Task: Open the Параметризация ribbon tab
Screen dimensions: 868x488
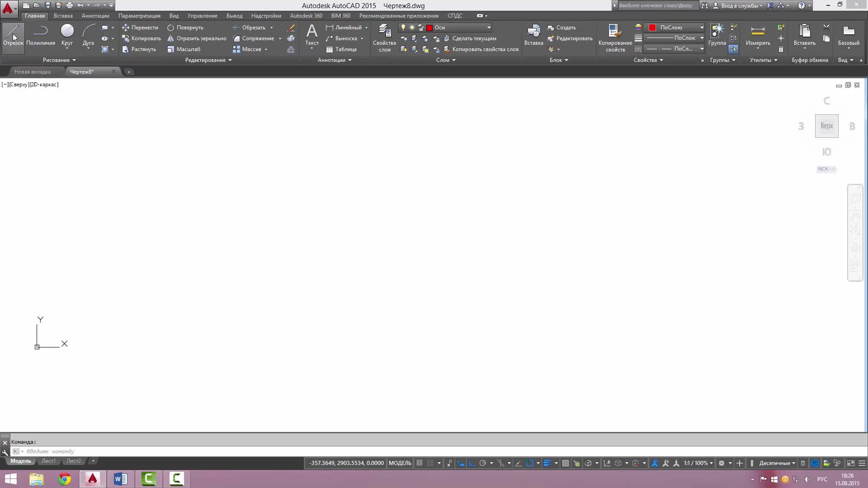Action: tap(139, 16)
